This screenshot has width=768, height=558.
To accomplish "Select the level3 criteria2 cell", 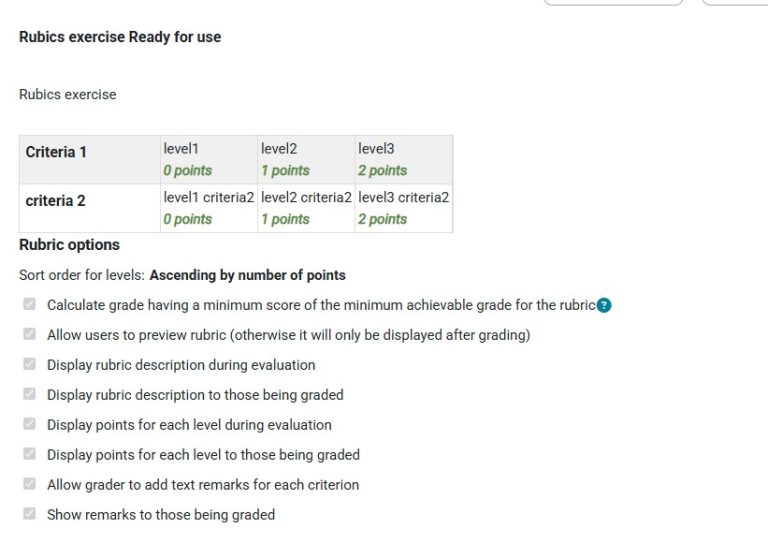I will point(403,208).
